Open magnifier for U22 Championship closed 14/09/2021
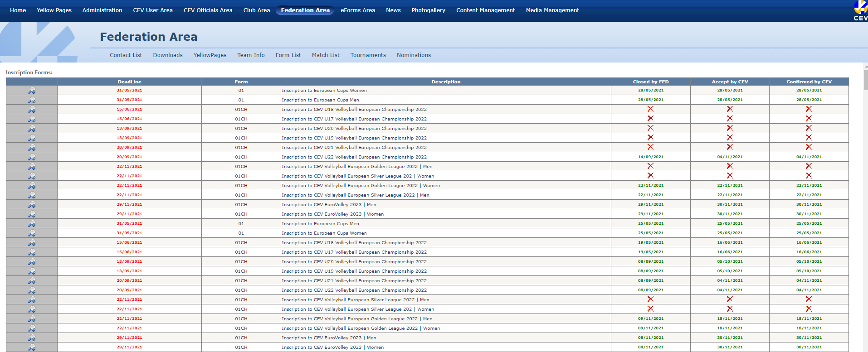 point(32,157)
